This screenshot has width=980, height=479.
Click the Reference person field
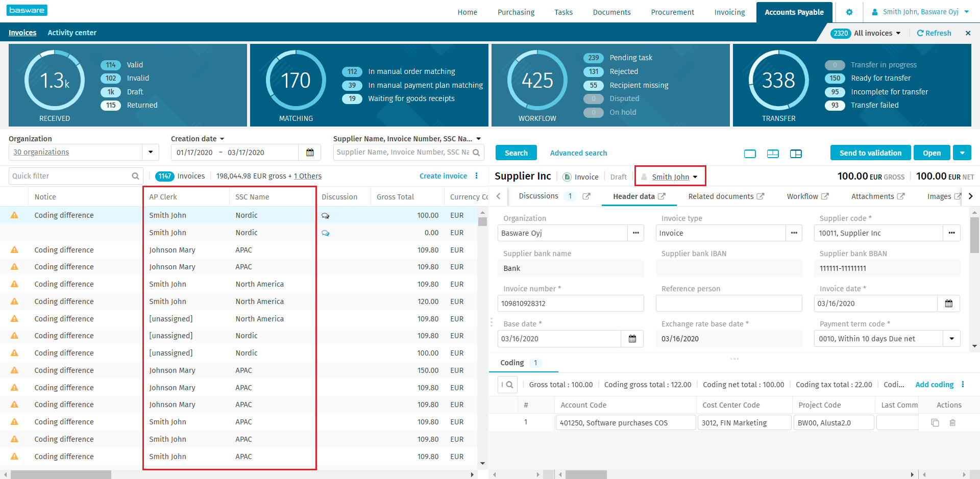729,304
